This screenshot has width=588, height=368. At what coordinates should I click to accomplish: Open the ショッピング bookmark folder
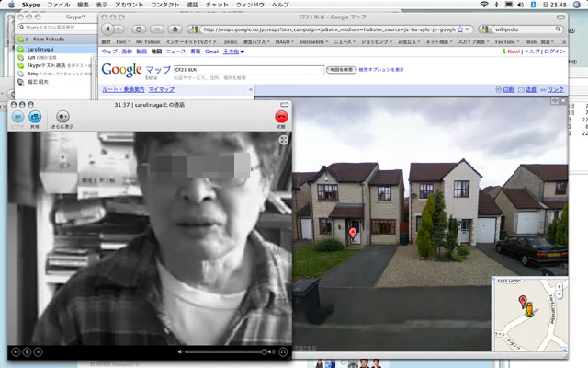377,42
